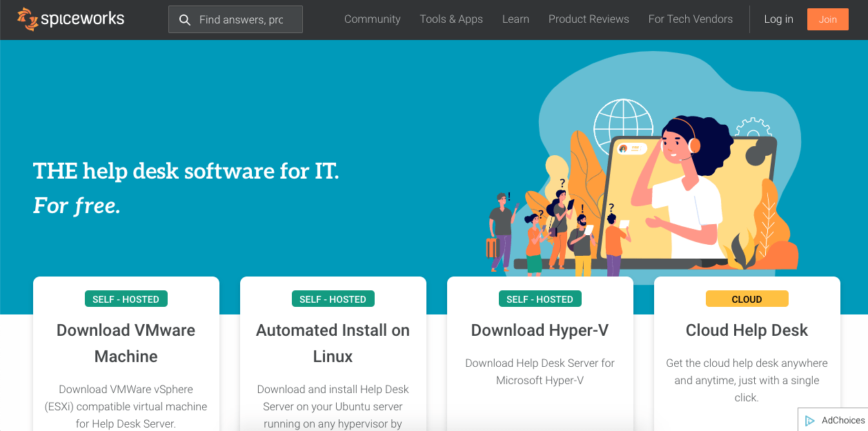Click SELF - HOSTED badge on Hyper-V card
868x431 pixels.
tap(540, 299)
